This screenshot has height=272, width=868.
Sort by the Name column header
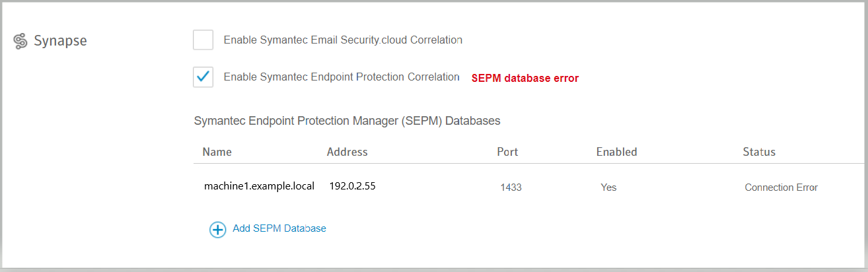click(217, 152)
